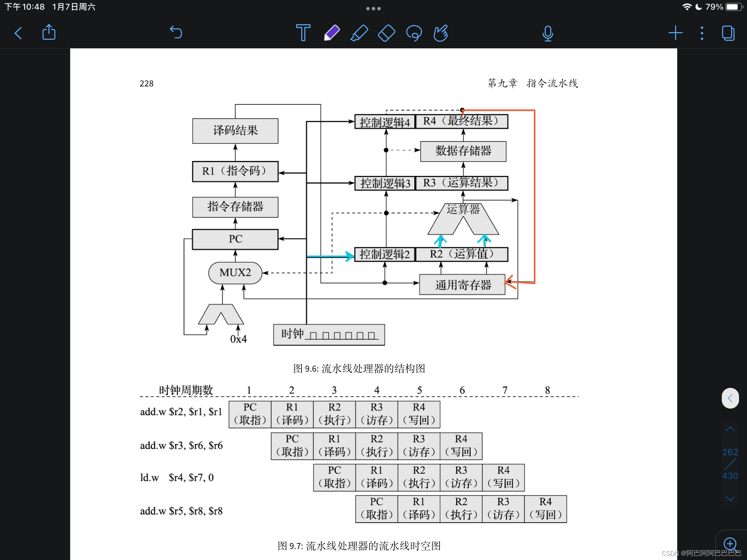
Task: Tap caption 图 9.7: 流水线处理器的流水线时空图
Action: pos(359,546)
